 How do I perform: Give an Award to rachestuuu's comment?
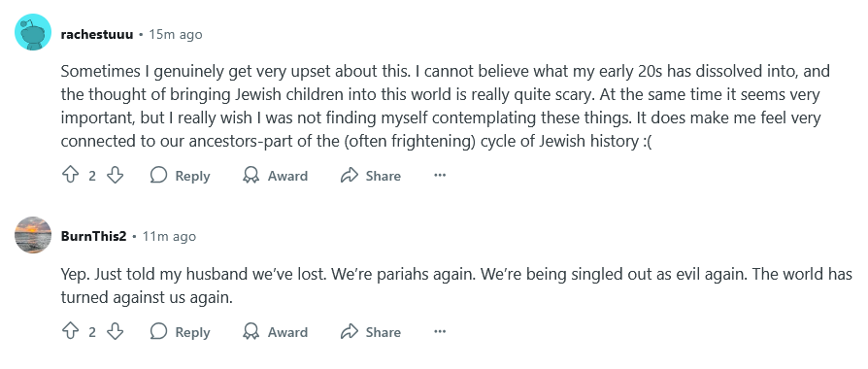pos(275,176)
